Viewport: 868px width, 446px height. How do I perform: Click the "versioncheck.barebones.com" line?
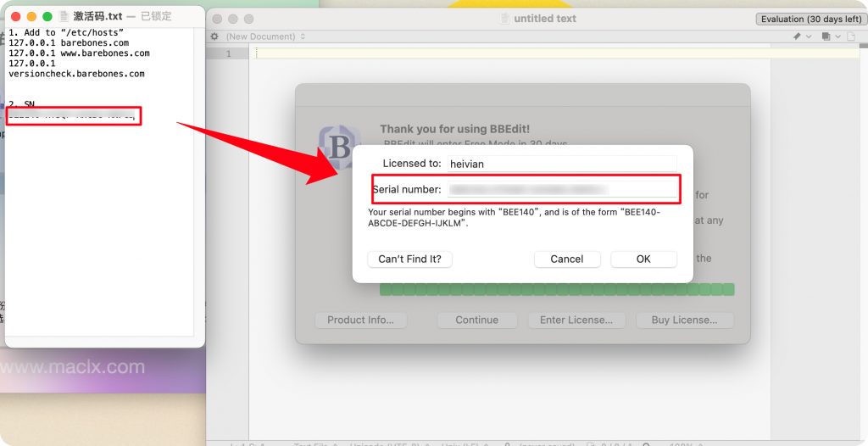tap(76, 74)
